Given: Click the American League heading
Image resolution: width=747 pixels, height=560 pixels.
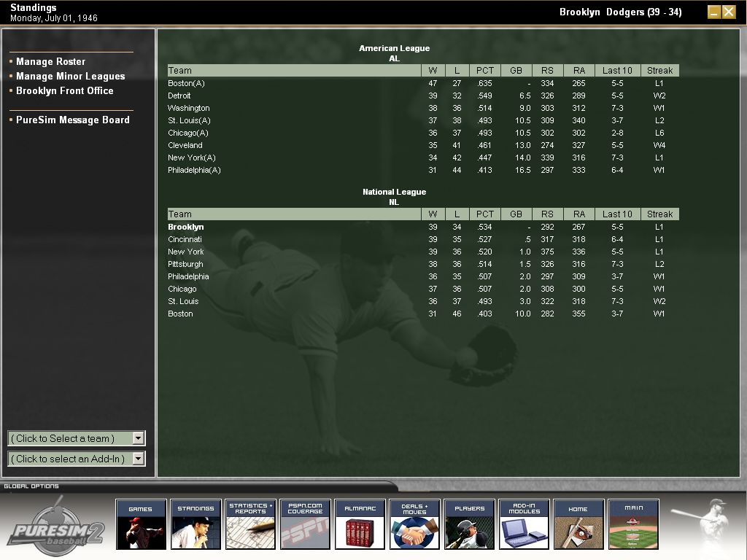Looking at the screenshot, I should coord(395,48).
